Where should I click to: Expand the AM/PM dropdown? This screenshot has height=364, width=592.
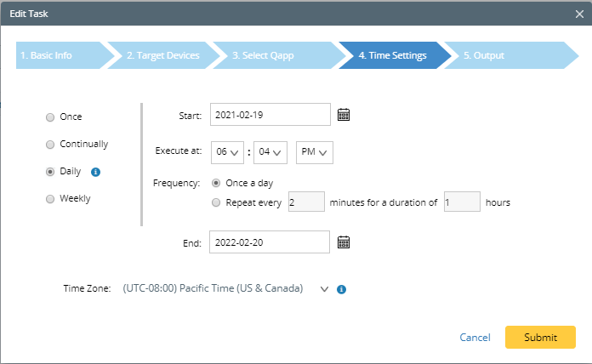[x=314, y=152]
